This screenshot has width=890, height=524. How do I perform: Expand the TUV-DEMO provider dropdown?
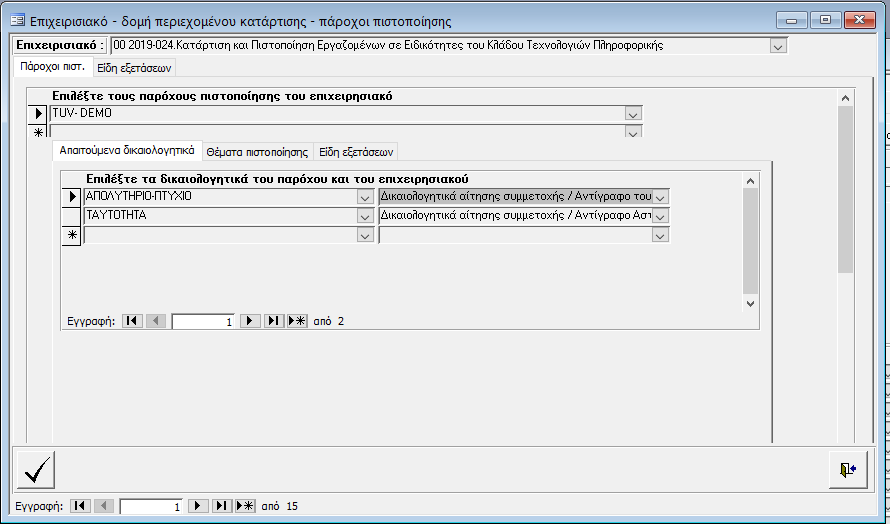click(633, 114)
